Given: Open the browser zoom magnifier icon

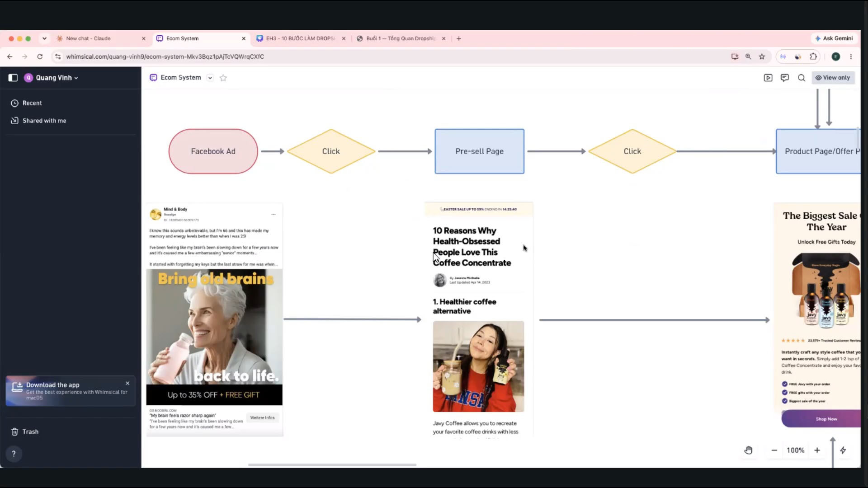Looking at the screenshot, I should click(748, 56).
